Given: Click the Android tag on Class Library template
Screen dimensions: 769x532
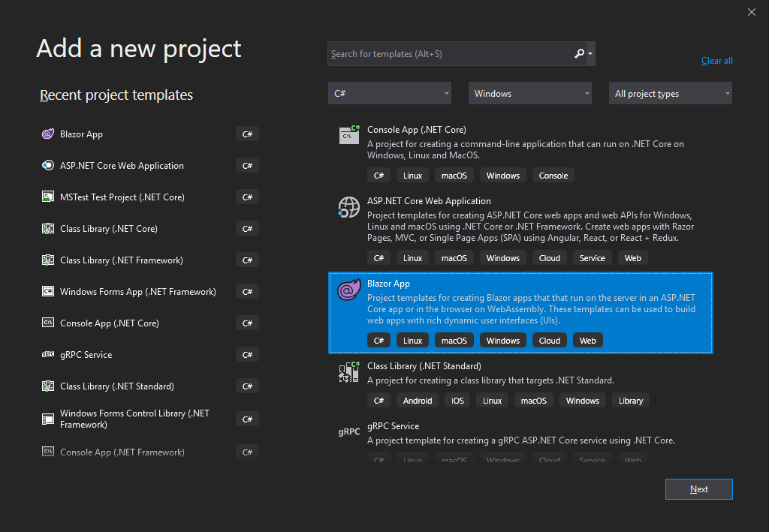Looking at the screenshot, I should pyautogui.click(x=418, y=401).
